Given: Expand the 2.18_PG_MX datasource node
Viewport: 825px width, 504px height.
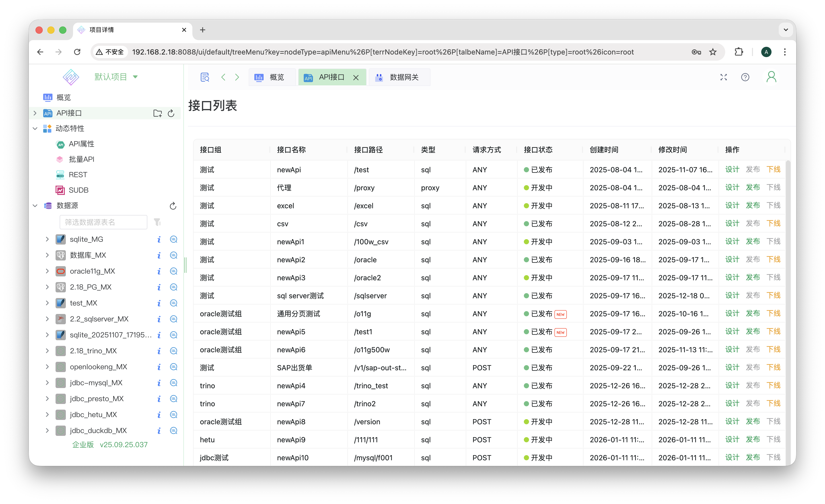Looking at the screenshot, I should coord(47,287).
